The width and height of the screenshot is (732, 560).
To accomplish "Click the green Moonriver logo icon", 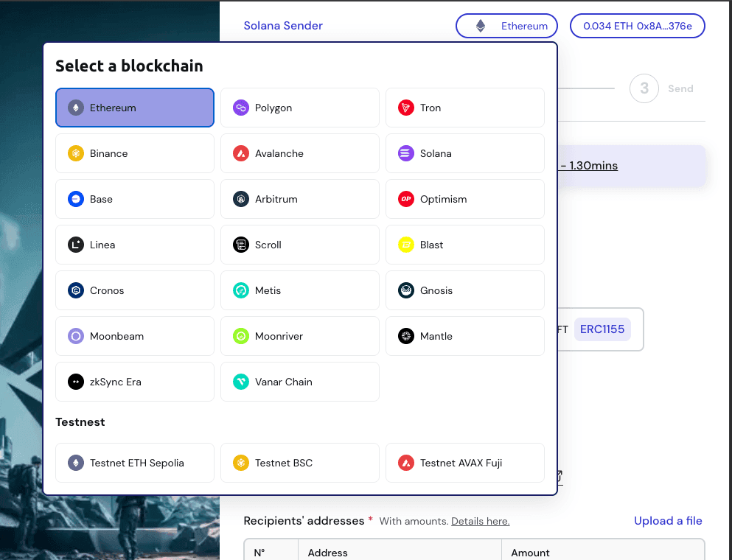I will [241, 337].
